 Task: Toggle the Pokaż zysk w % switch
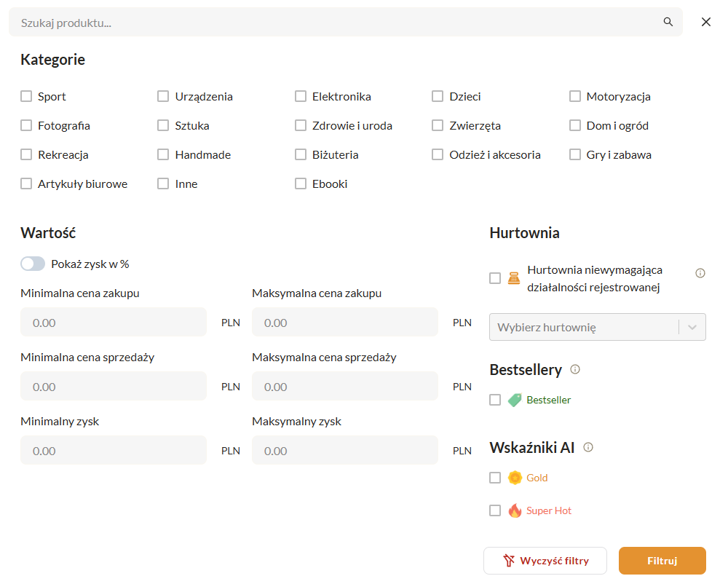(33, 264)
